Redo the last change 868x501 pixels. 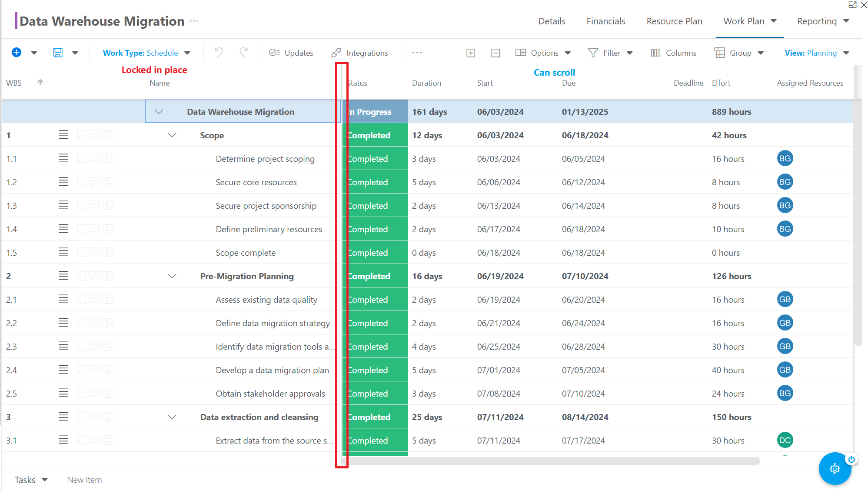244,53
